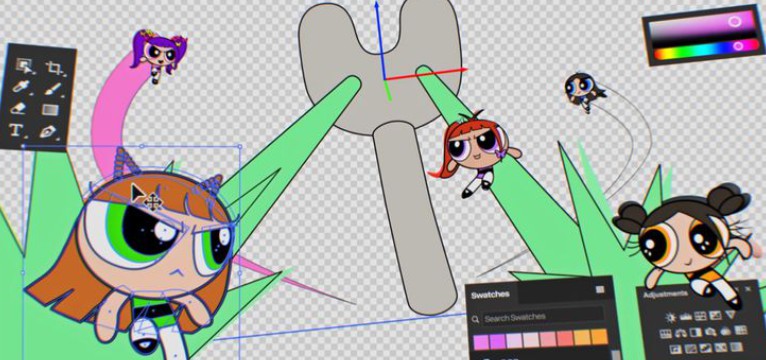Choose the Brush tool
This screenshot has height=360, width=766.
coord(52,89)
